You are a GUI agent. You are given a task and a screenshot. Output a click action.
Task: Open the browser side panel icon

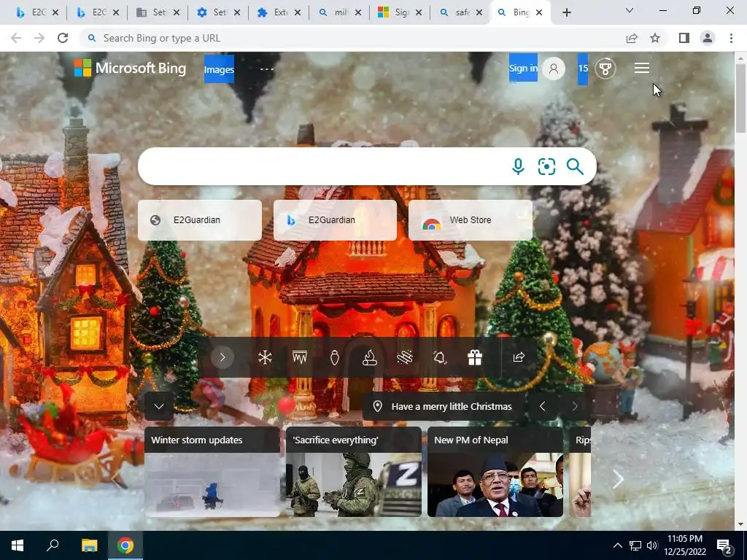684,38
